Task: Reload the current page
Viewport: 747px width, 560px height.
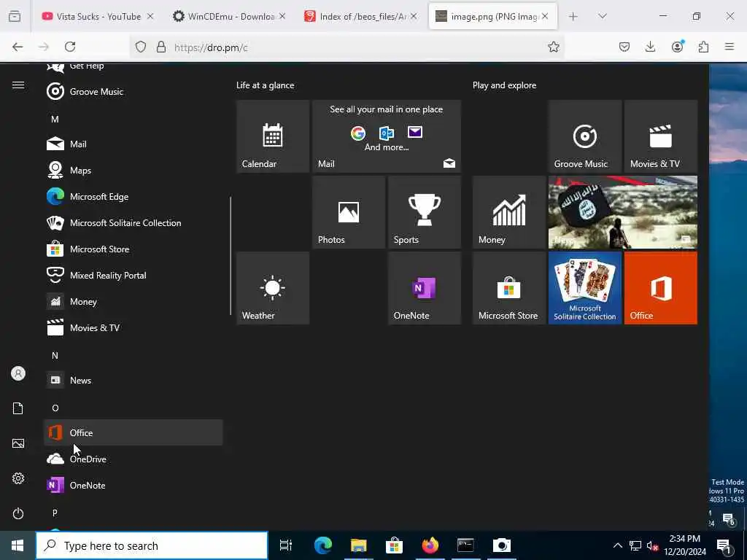Action: coord(70,47)
